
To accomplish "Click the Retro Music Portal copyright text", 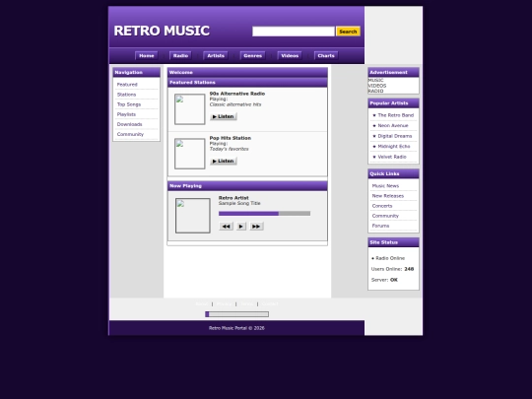I will coord(236,328).
